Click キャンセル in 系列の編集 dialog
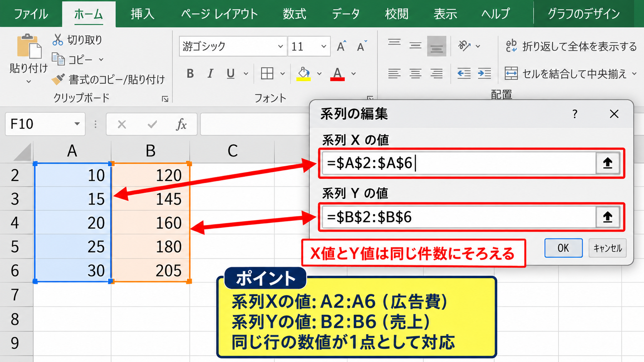 point(607,248)
